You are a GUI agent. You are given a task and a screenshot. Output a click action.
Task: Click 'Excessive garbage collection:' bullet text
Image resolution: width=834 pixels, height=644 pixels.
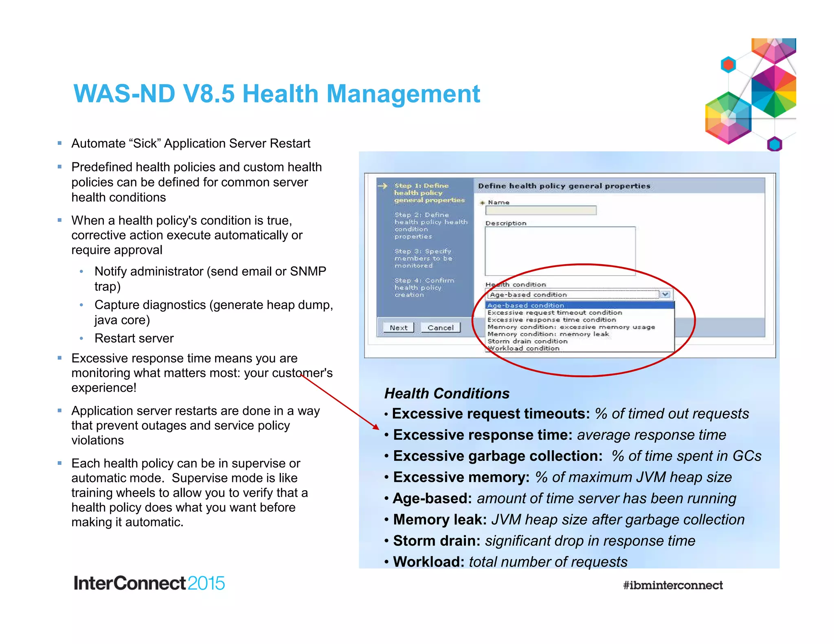pyautogui.click(x=498, y=456)
